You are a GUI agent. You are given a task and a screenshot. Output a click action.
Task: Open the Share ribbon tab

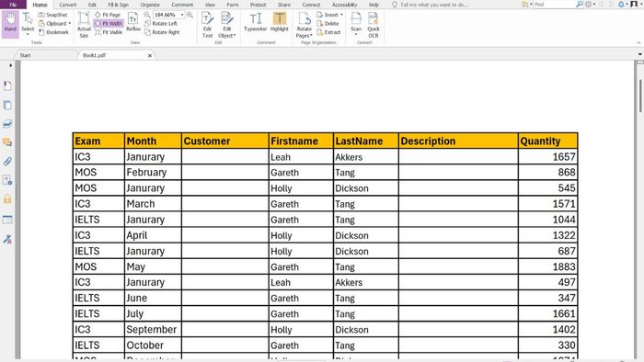point(283,5)
